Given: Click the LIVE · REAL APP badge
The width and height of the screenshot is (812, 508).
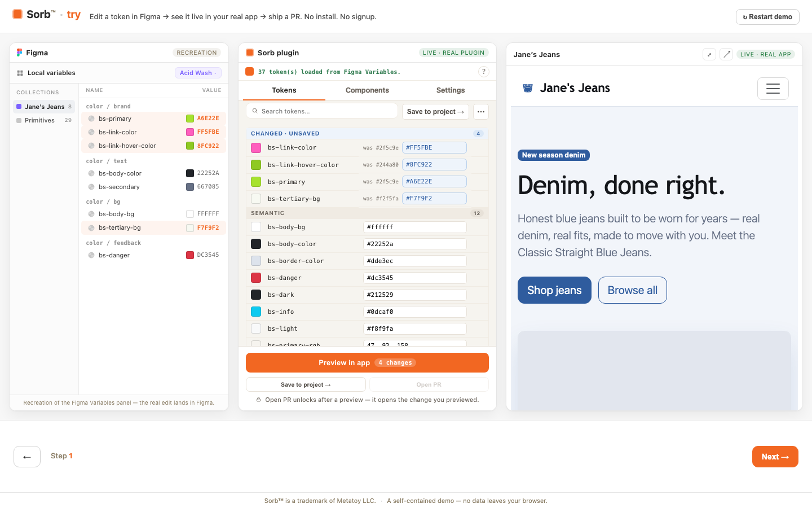Looking at the screenshot, I should coord(766,54).
